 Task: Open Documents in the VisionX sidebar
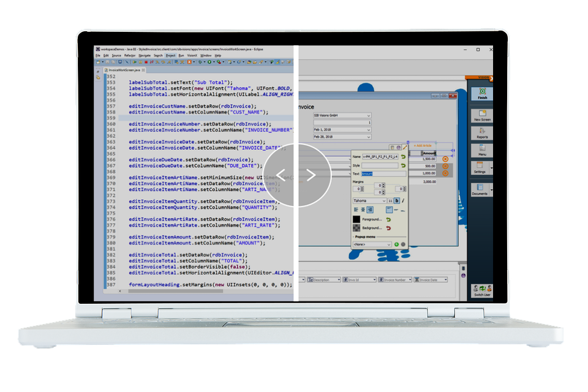(480, 189)
